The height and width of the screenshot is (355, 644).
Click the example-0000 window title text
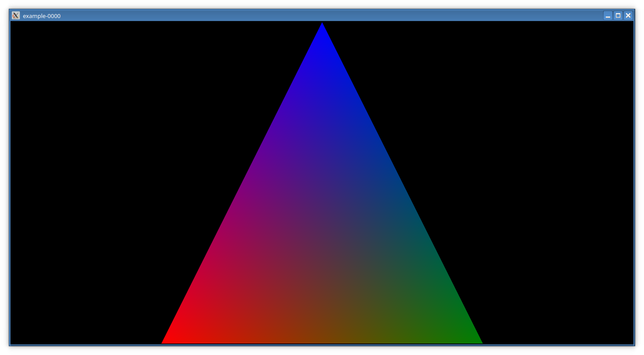[x=42, y=16]
